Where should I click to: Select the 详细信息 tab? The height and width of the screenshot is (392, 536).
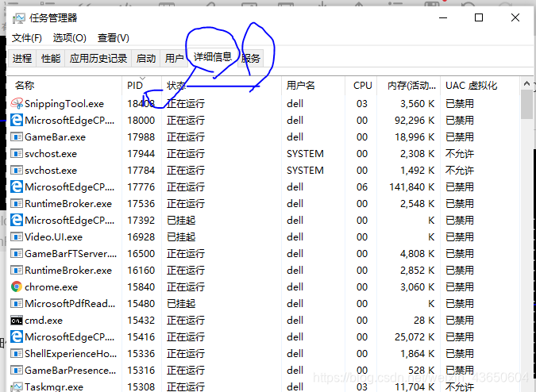(x=213, y=57)
